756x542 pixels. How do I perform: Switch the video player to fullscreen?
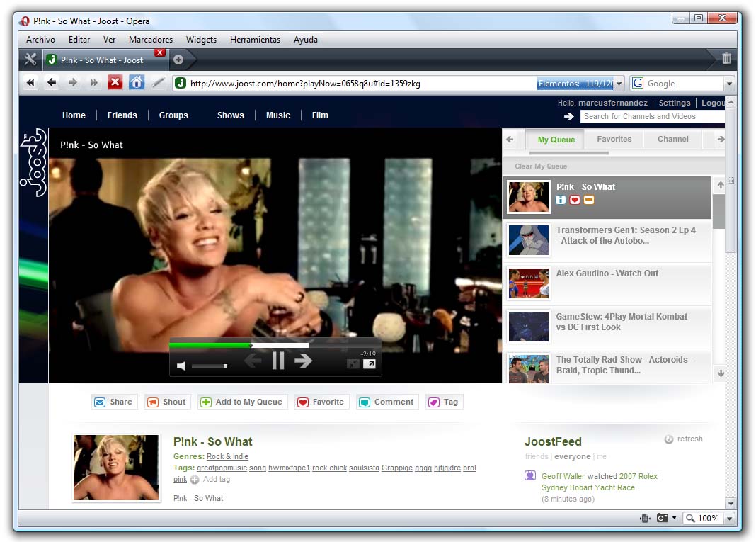[370, 364]
